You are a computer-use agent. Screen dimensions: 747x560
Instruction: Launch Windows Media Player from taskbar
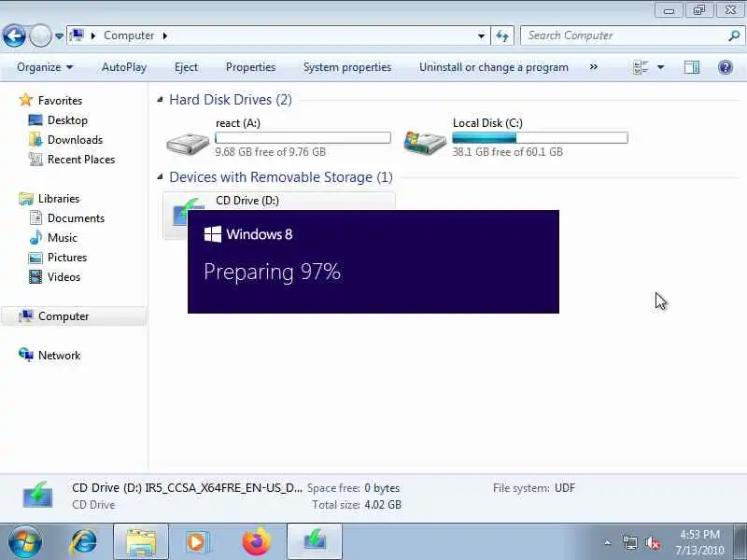point(197,541)
